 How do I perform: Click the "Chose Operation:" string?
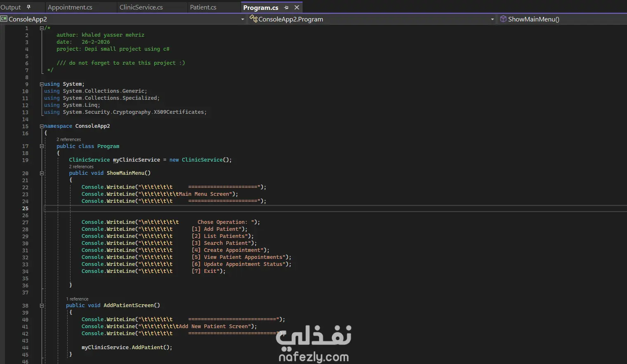click(x=223, y=222)
